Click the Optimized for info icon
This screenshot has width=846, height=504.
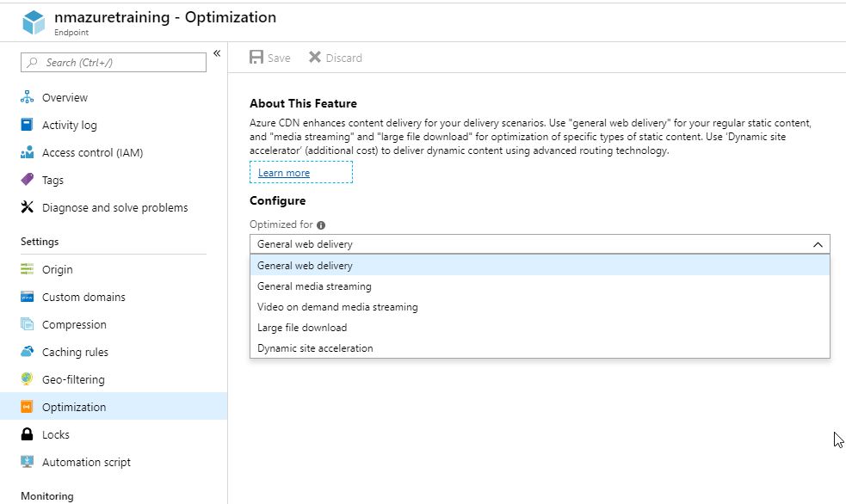pos(321,225)
